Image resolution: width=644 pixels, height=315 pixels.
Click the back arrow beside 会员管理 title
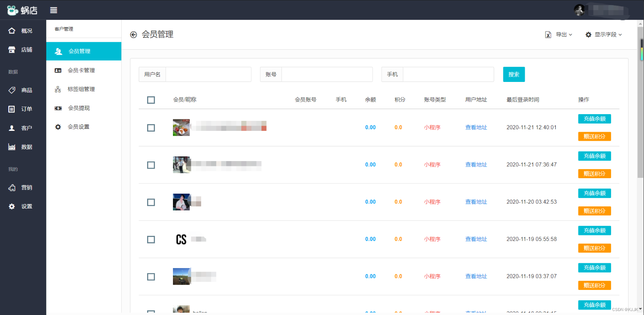134,35
